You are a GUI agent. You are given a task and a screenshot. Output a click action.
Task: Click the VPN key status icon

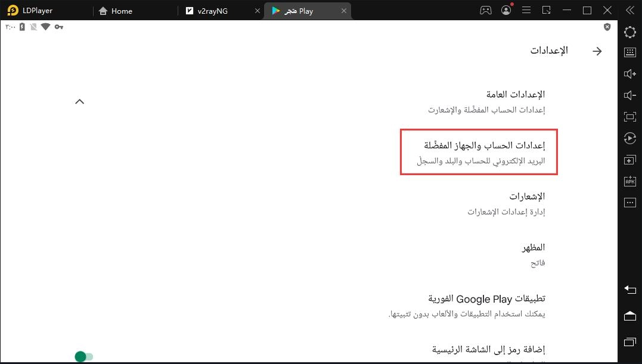click(59, 27)
